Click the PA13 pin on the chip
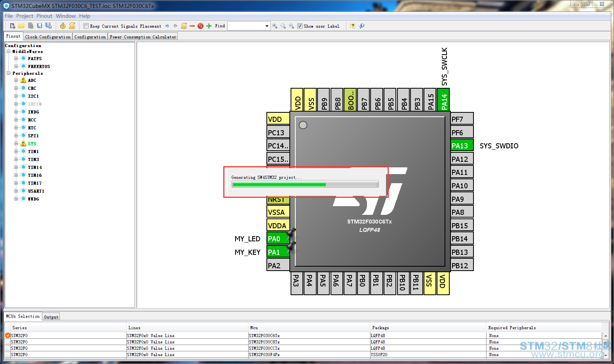This screenshot has height=364, width=614. coord(462,146)
